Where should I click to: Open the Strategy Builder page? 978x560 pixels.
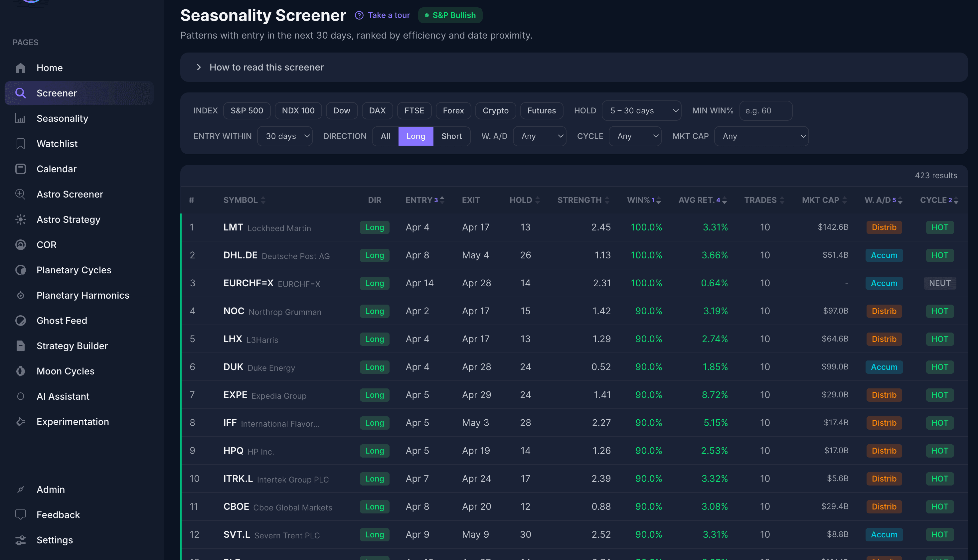tap(72, 346)
